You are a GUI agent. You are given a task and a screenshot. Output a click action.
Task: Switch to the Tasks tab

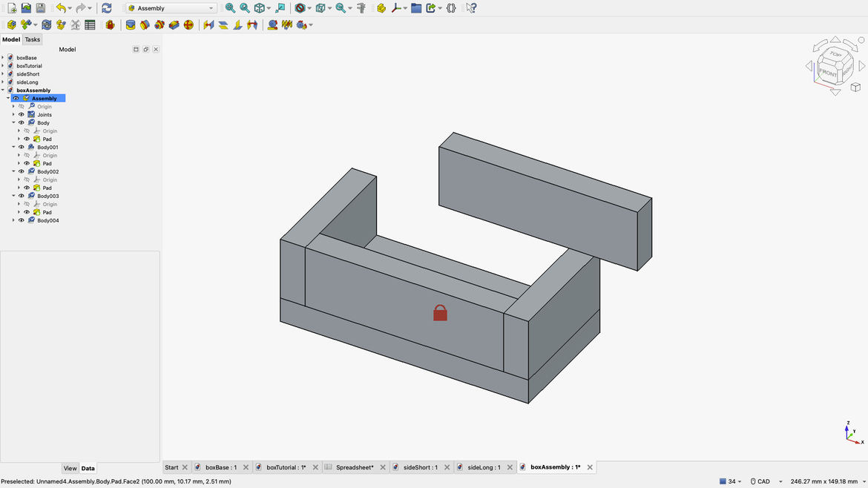coord(32,39)
